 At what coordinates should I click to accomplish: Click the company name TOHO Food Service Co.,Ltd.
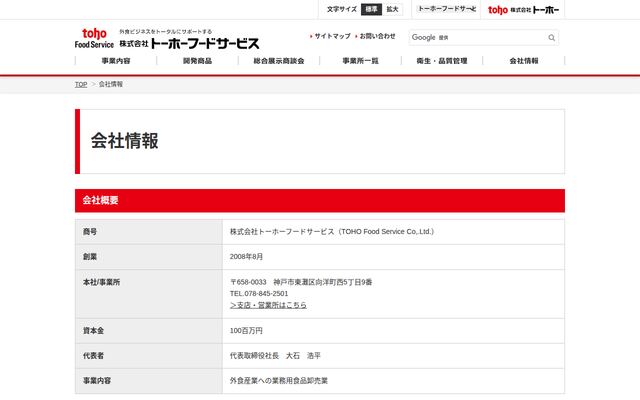tap(332, 231)
